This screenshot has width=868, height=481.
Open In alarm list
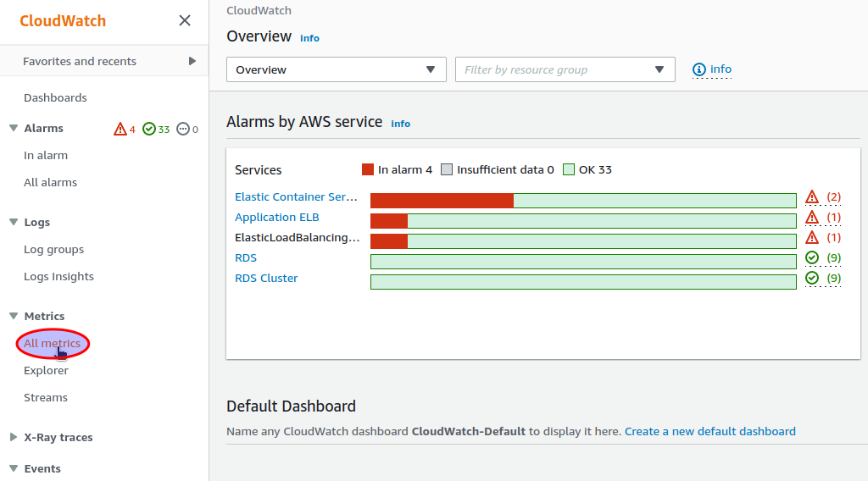click(46, 155)
